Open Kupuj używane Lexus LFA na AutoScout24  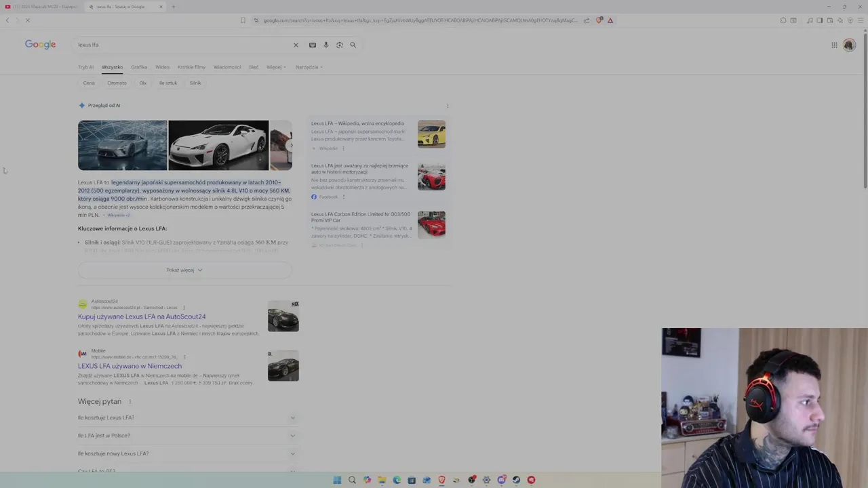(x=142, y=317)
